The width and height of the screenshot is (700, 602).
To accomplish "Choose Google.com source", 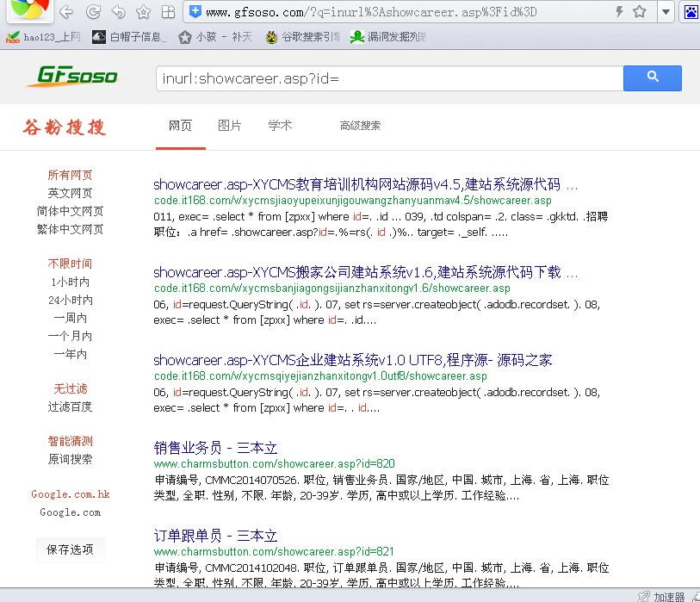I will (70, 512).
